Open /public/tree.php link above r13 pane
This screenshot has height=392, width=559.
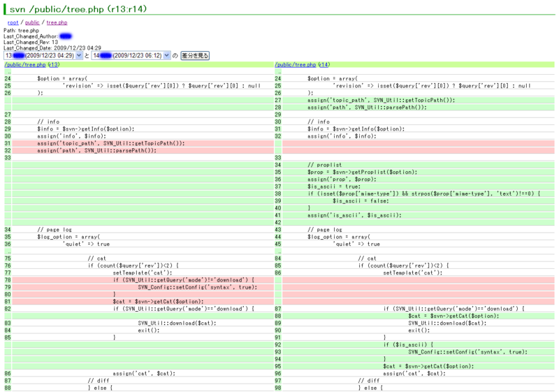(25, 65)
